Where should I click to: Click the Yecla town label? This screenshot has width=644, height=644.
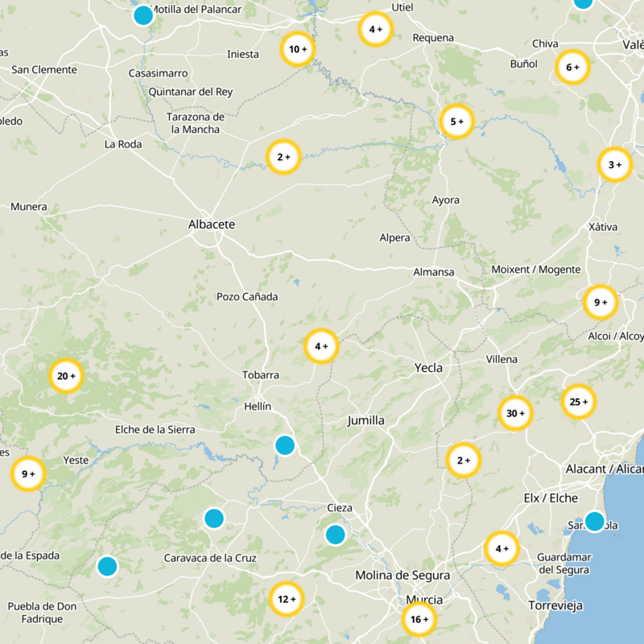[428, 368]
